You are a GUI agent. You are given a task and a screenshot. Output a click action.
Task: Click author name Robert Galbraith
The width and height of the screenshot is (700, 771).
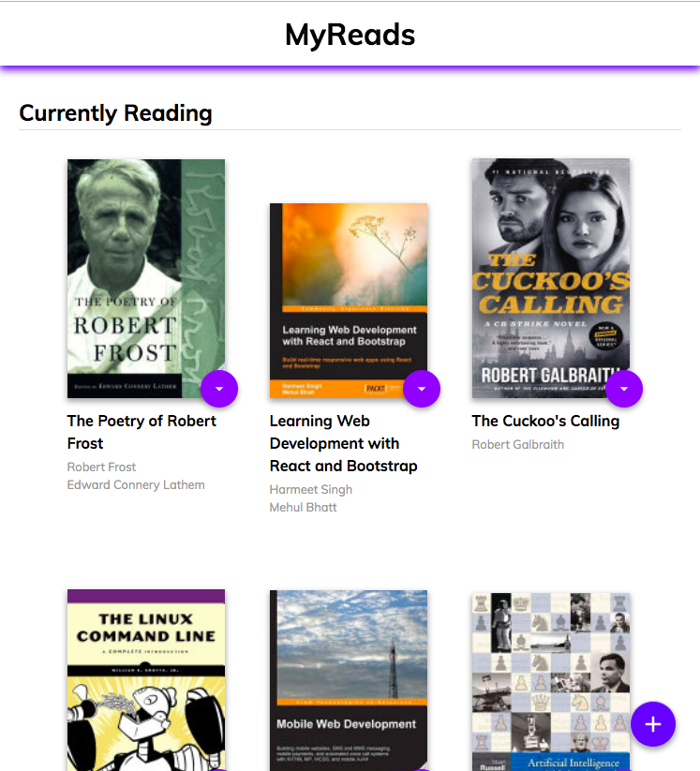click(x=518, y=444)
